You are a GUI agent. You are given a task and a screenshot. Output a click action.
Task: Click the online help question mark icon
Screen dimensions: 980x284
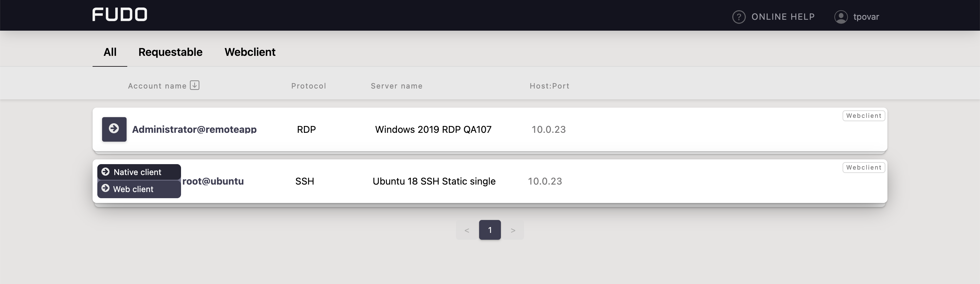738,17
